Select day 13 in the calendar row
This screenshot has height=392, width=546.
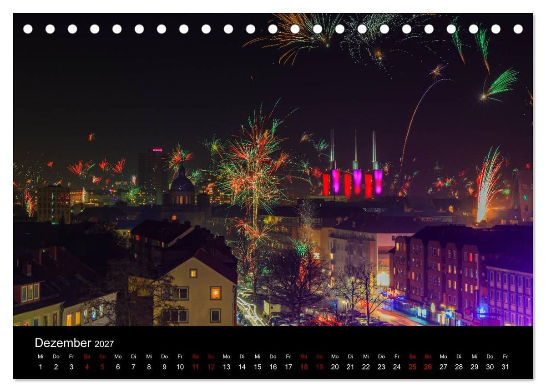(x=227, y=367)
